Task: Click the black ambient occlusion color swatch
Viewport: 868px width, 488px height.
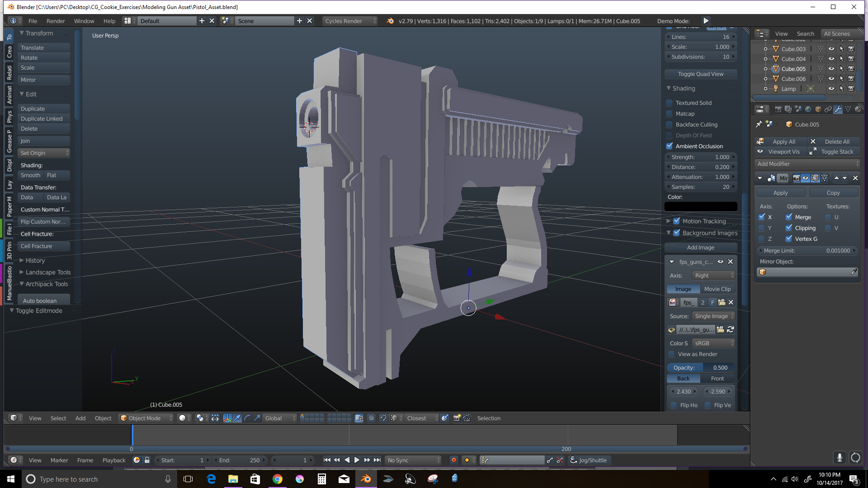Action: tap(700, 206)
